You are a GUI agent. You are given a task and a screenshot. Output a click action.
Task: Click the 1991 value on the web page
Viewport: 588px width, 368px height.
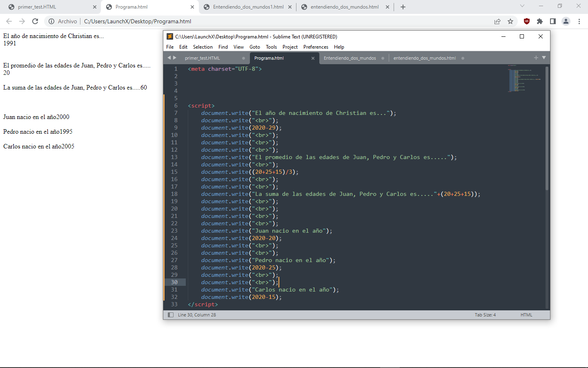coord(10,43)
